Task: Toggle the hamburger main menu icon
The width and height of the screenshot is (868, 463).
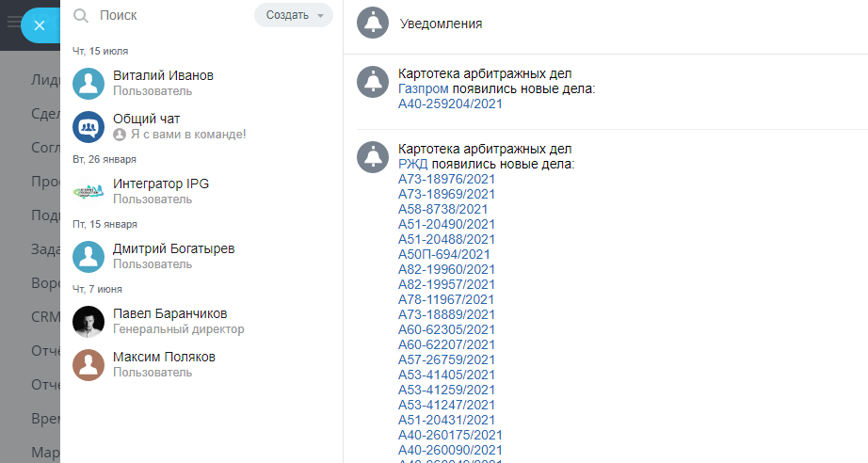Action: tap(13, 22)
